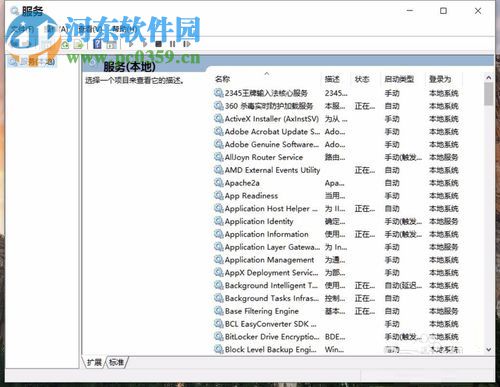Image resolution: width=500 pixels, height=387 pixels.
Task: Switch to the 扩展 tab
Action: coord(94,362)
